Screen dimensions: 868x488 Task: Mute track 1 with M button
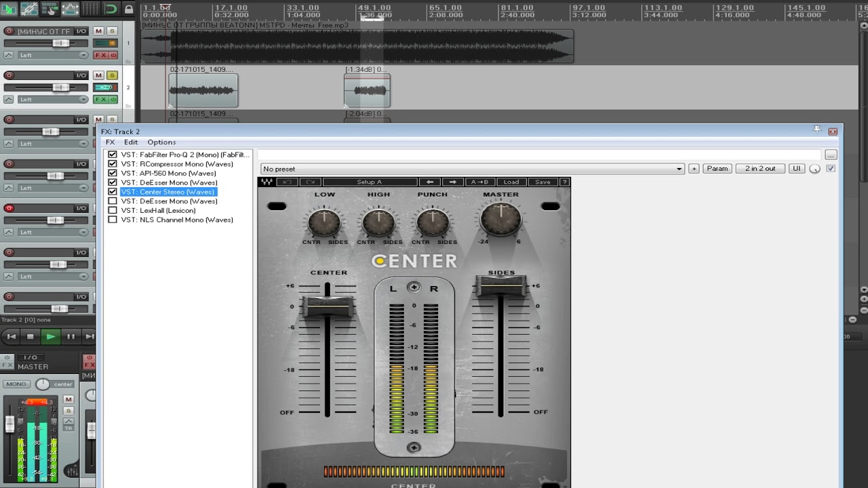click(98, 31)
